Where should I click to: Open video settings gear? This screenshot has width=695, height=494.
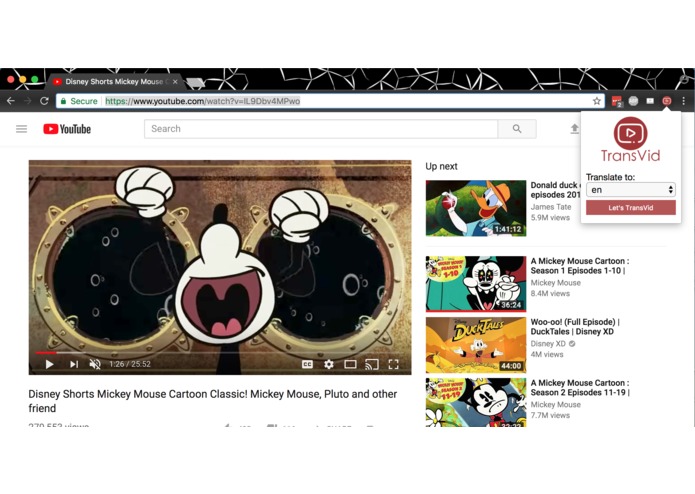(x=328, y=364)
